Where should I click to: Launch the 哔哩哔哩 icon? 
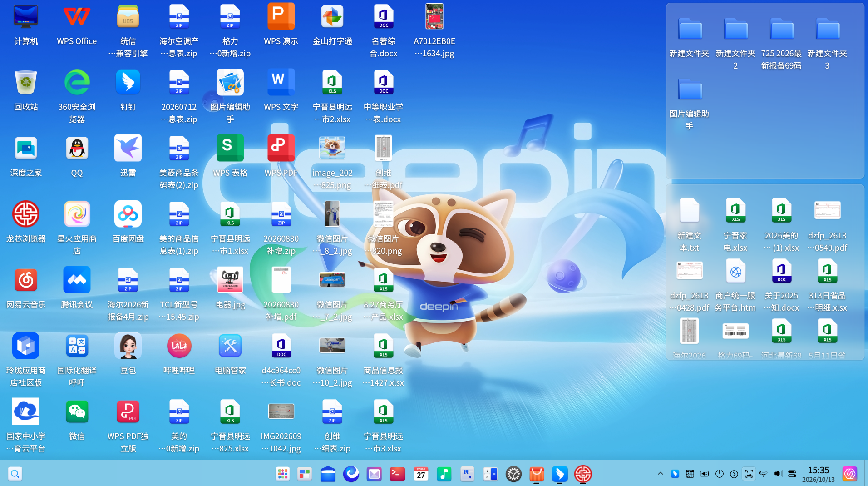click(179, 346)
